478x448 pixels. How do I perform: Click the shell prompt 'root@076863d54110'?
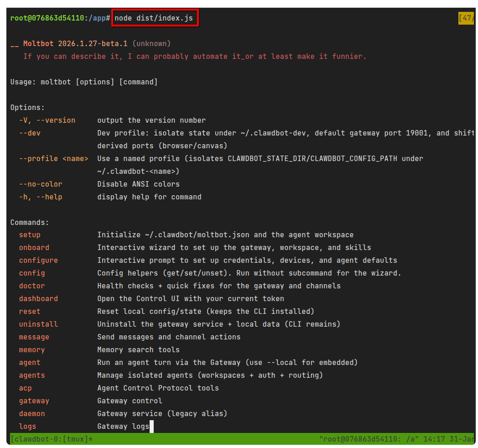(x=47, y=18)
